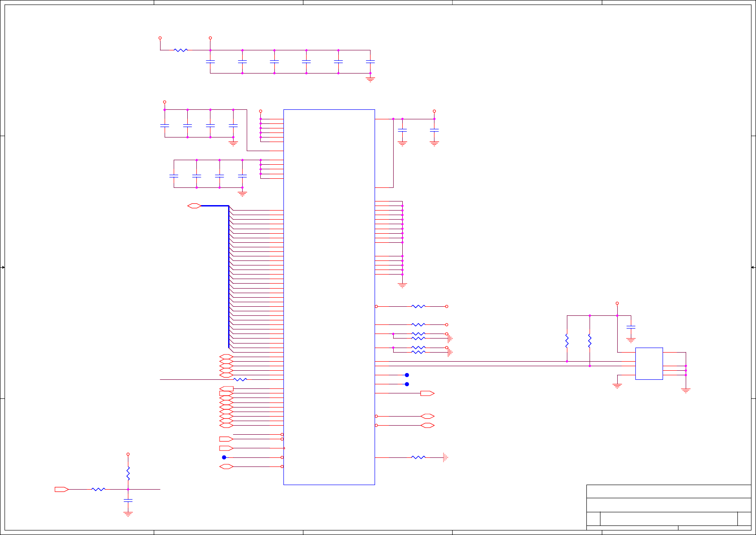Select vertical pull-up resistor in bottom-left circuit
The width and height of the screenshot is (756, 535).
tap(128, 473)
